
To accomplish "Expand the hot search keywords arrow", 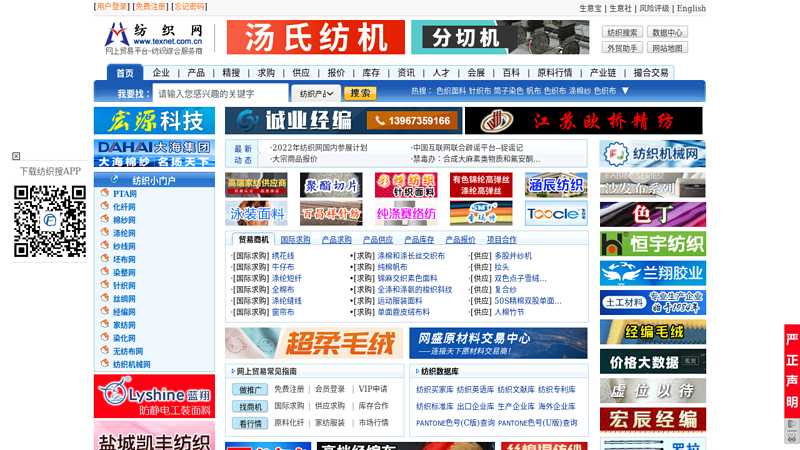I will [625, 91].
